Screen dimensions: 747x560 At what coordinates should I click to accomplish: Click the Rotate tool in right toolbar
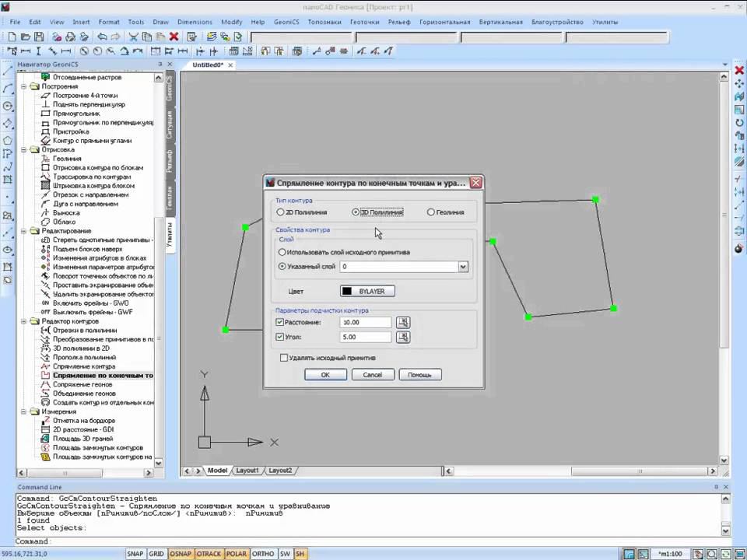[739, 123]
